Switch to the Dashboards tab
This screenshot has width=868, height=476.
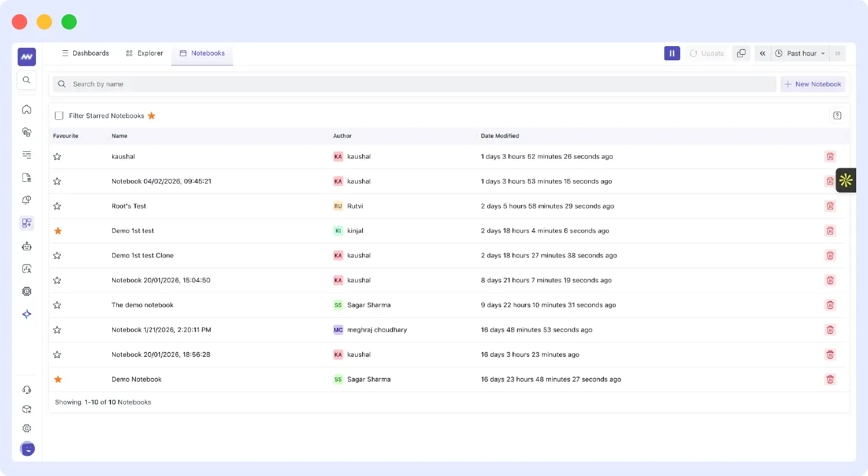[x=86, y=53]
